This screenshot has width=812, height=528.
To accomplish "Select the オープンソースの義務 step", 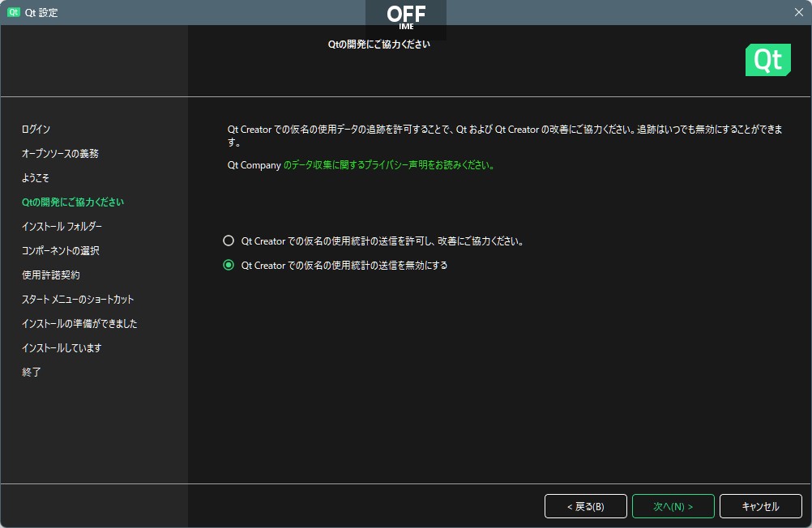I will 60,153.
